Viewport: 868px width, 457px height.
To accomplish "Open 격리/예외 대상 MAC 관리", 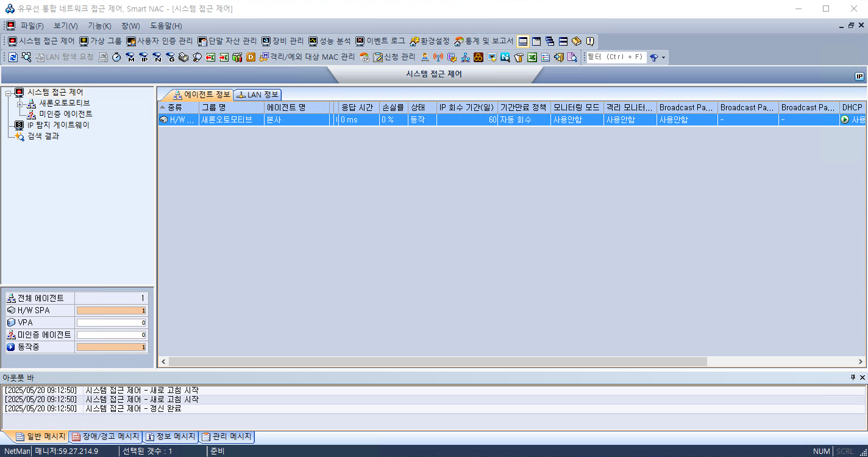I will [307, 57].
